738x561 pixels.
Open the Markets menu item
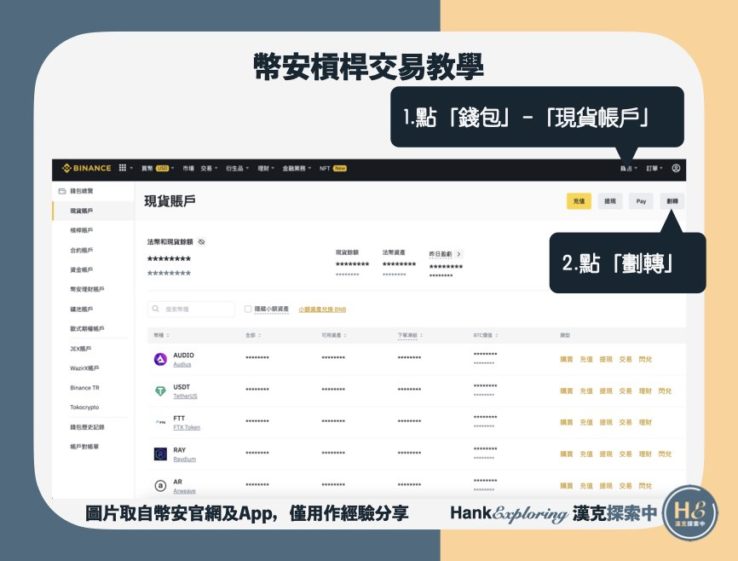(x=188, y=168)
